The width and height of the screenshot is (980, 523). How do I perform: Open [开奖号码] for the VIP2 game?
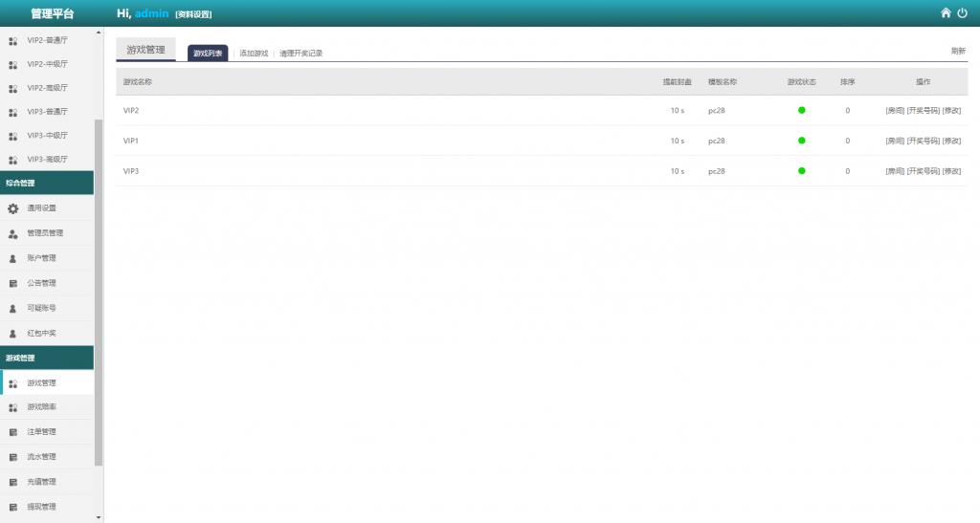(924, 111)
